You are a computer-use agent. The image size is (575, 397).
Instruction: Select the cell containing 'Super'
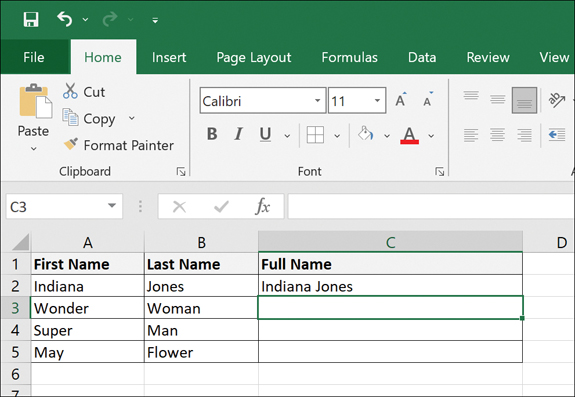[x=88, y=330]
